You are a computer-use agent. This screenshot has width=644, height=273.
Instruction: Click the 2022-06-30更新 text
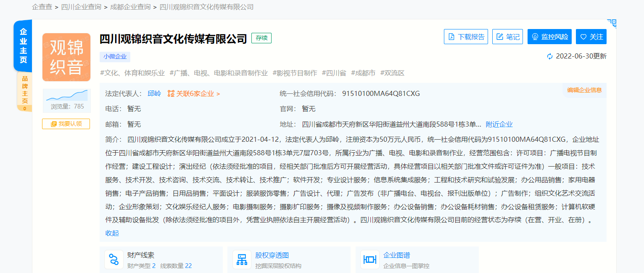pos(581,56)
